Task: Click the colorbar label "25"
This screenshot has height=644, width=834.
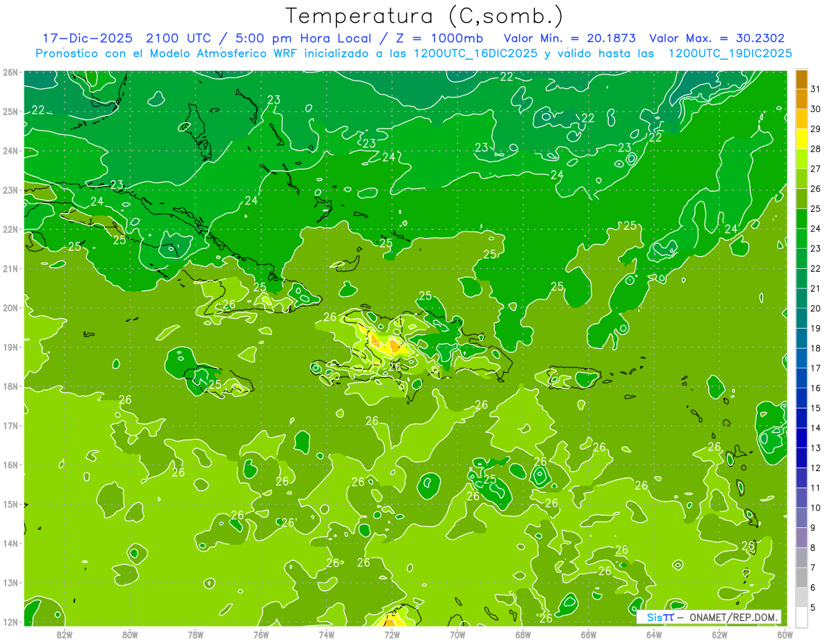Action: 816,208
